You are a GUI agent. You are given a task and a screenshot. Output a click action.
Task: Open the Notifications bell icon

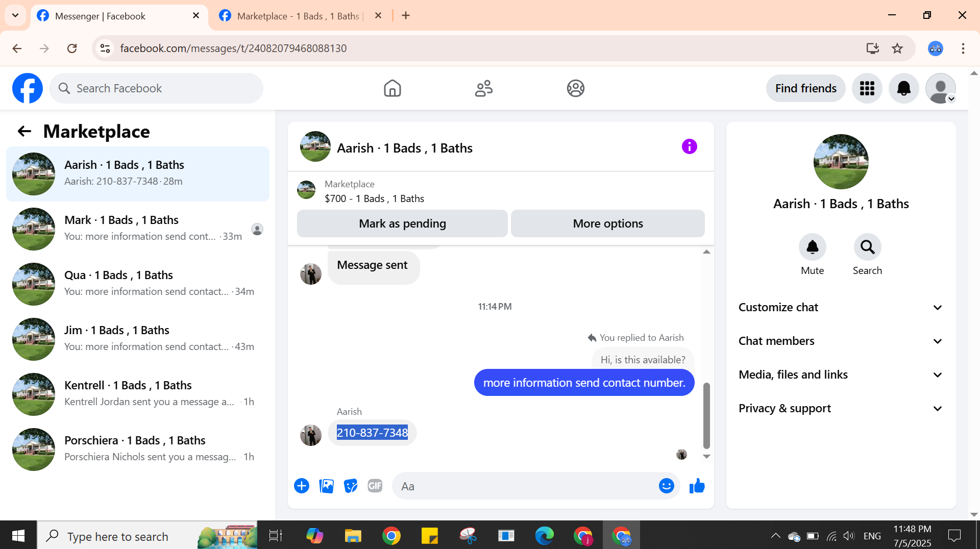point(903,88)
